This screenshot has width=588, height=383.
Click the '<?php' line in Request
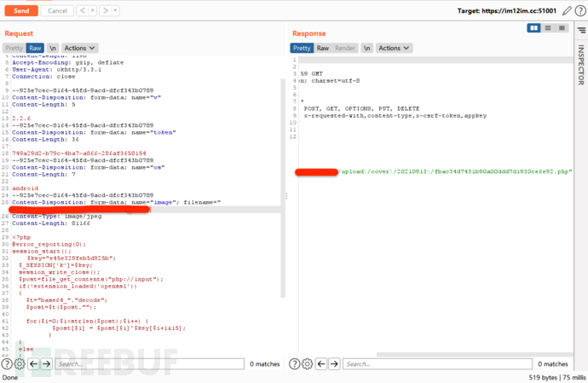(x=21, y=237)
